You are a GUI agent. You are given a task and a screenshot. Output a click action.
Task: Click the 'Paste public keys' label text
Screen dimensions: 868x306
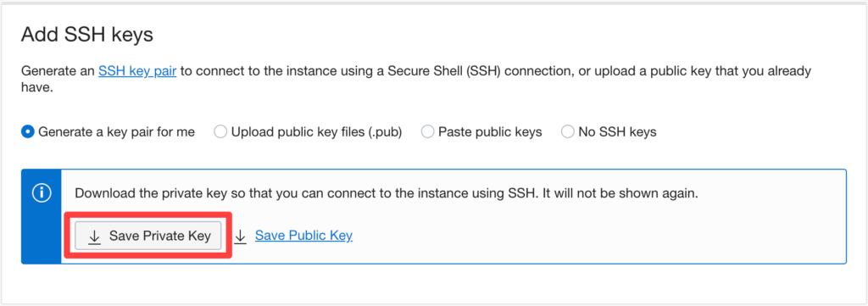tap(490, 133)
